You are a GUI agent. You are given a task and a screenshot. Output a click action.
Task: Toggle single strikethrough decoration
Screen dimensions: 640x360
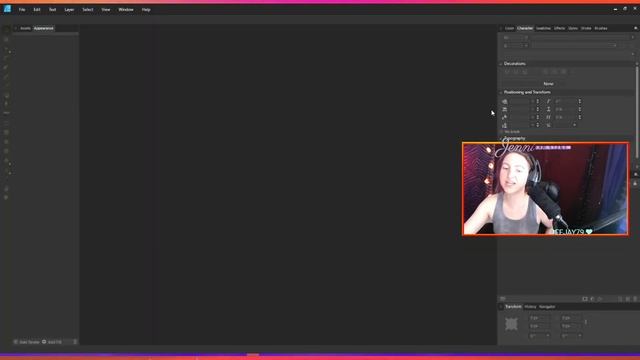click(555, 72)
